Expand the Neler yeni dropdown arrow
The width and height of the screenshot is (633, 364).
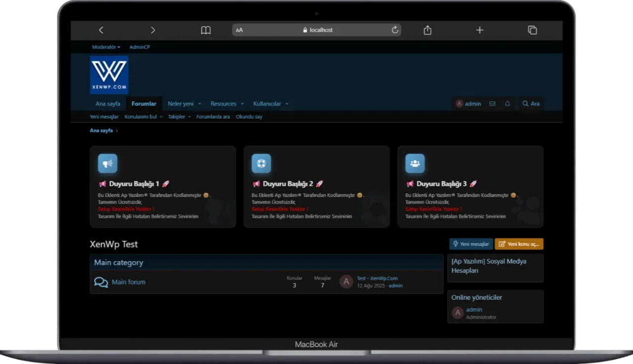pyautogui.click(x=200, y=104)
